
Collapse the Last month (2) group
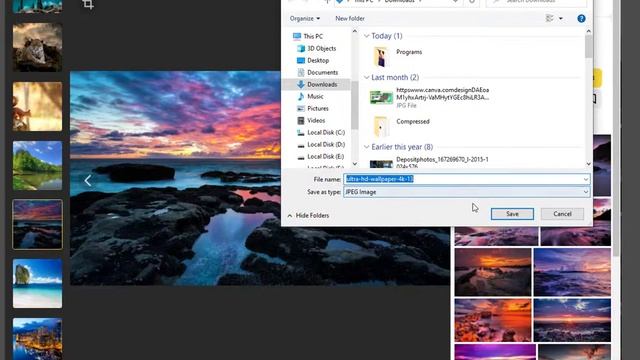(367, 77)
